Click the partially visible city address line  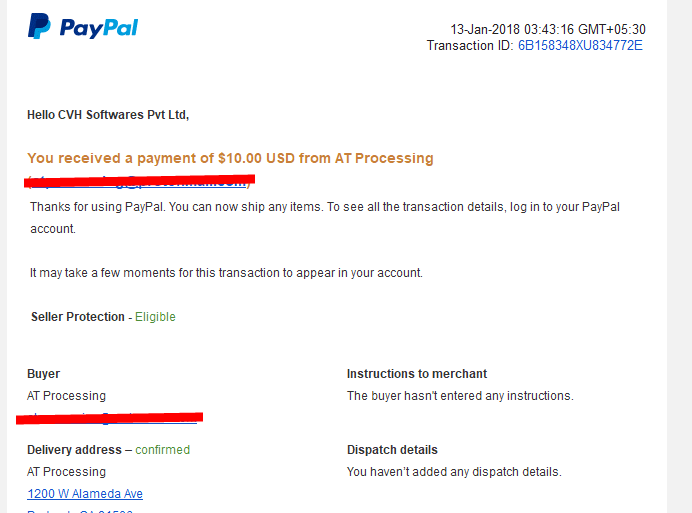tap(80, 511)
